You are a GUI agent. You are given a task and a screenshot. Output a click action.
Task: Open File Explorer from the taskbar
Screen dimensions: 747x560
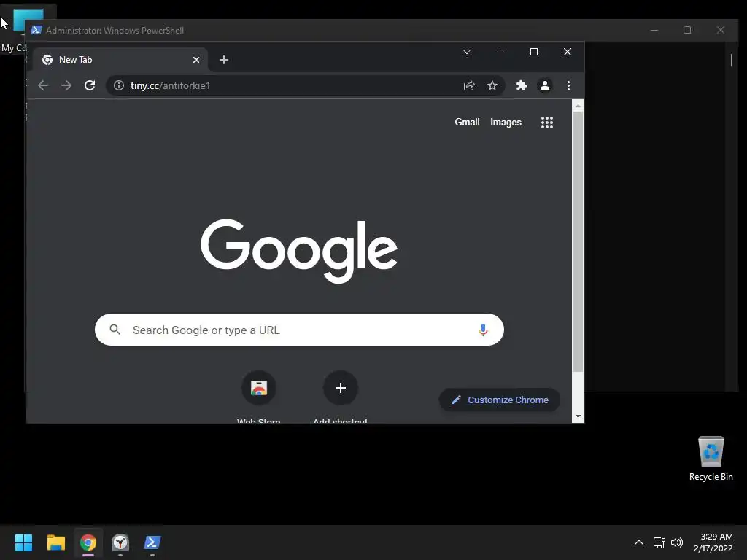[55, 542]
